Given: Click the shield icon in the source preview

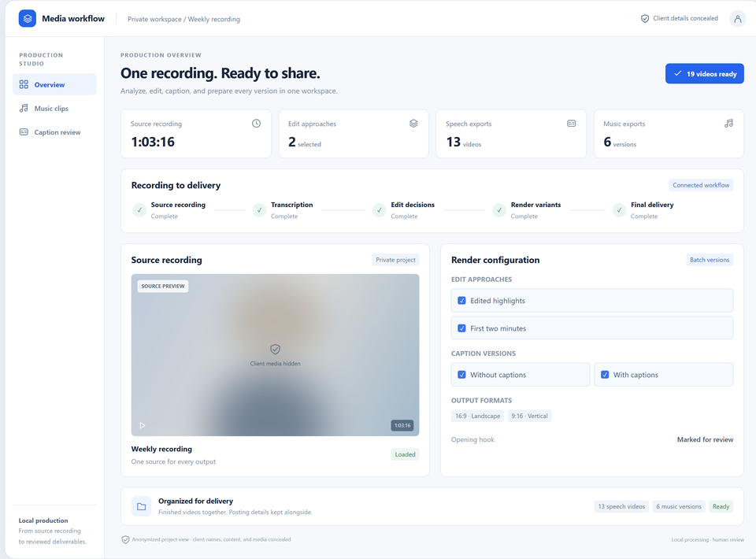Looking at the screenshot, I should coord(276,350).
